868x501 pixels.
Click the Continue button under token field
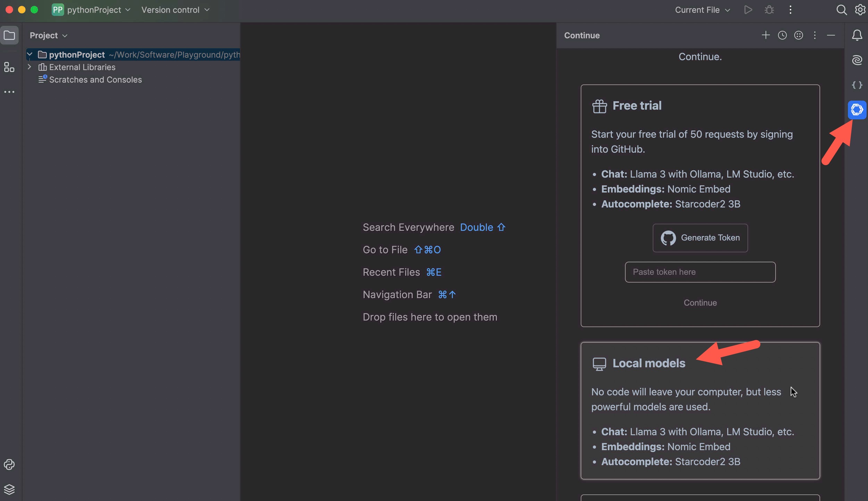click(x=700, y=303)
